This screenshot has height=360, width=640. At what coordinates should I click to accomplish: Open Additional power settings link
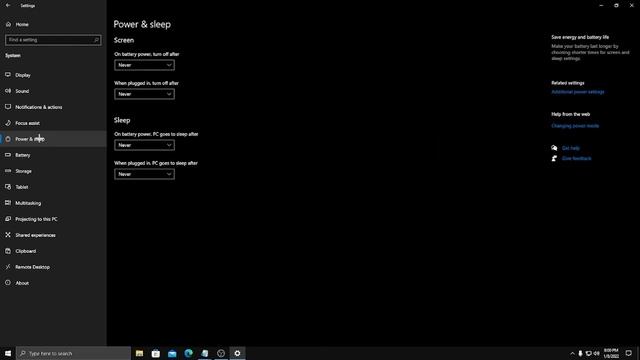coord(578,92)
